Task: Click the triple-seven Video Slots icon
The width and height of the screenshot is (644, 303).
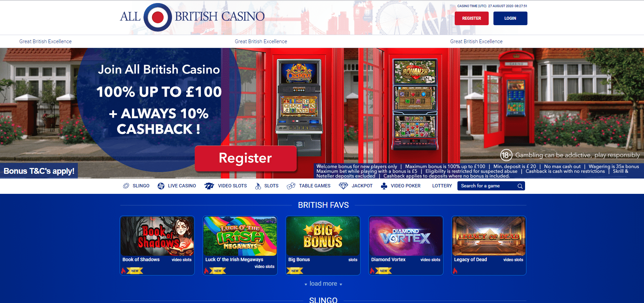Action: [209, 186]
